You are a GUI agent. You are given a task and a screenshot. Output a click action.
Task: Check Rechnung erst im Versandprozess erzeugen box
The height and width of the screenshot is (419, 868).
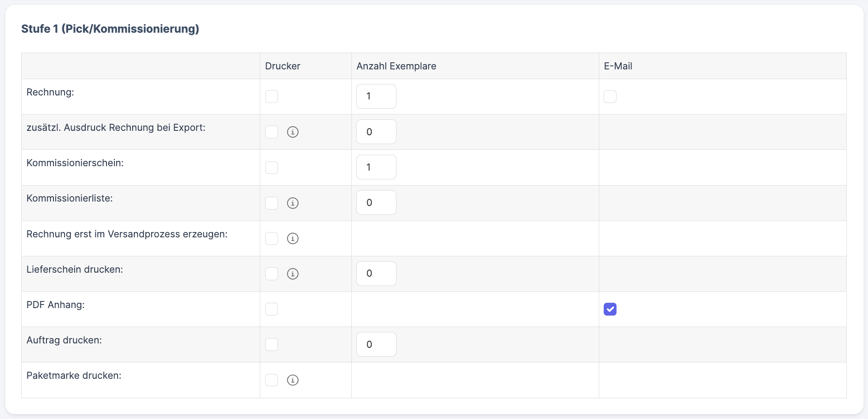271,238
